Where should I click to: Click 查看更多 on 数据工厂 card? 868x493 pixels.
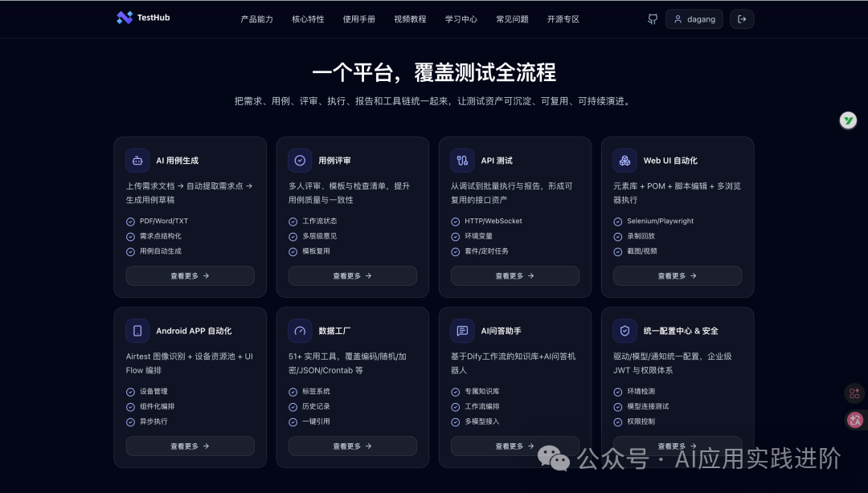353,446
